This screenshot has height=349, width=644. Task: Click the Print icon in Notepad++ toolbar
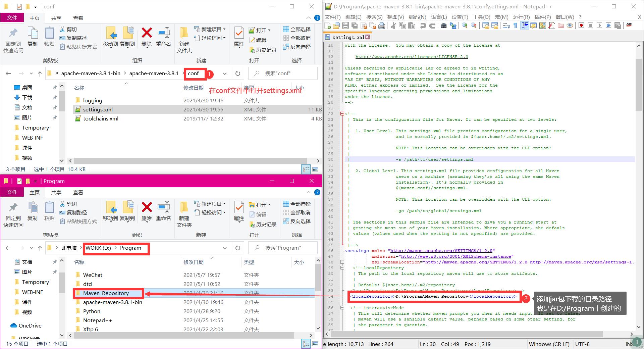coord(382,26)
